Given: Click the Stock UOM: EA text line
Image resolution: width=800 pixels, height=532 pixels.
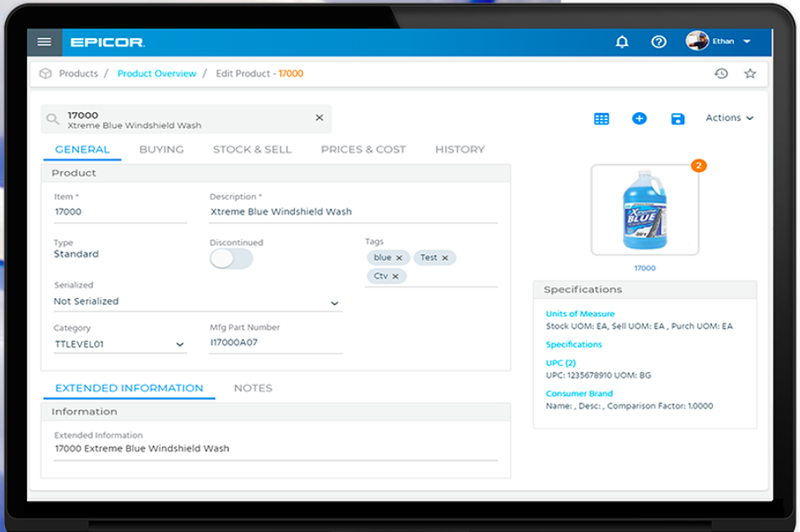Looking at the screenshot, I should pos(639,326).
